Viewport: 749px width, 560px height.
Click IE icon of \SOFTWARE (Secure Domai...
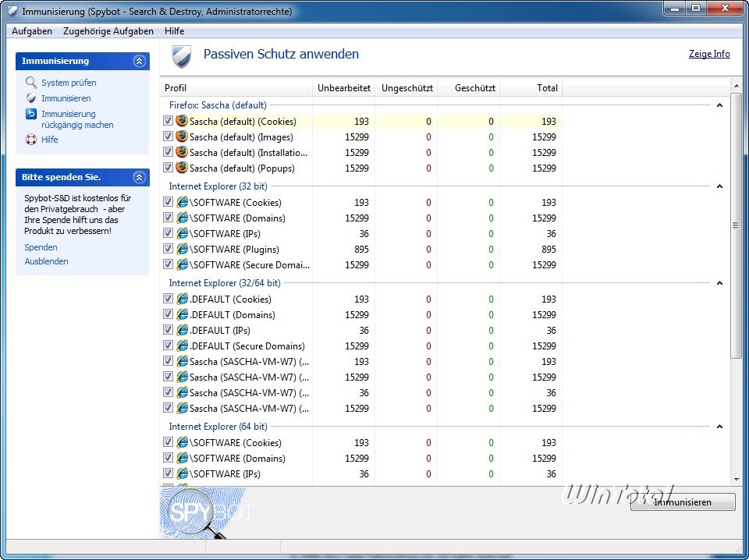coord(182,264)
